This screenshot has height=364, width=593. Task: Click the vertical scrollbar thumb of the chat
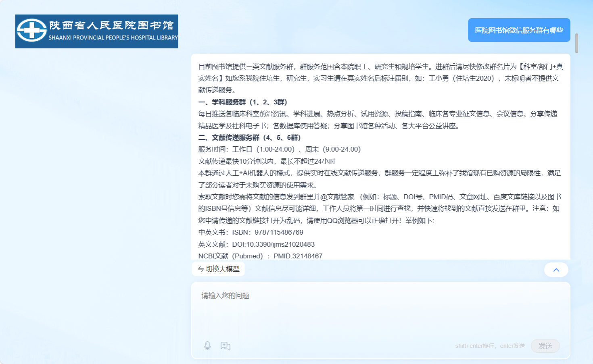pyautogui.click(x=576, y=43)
